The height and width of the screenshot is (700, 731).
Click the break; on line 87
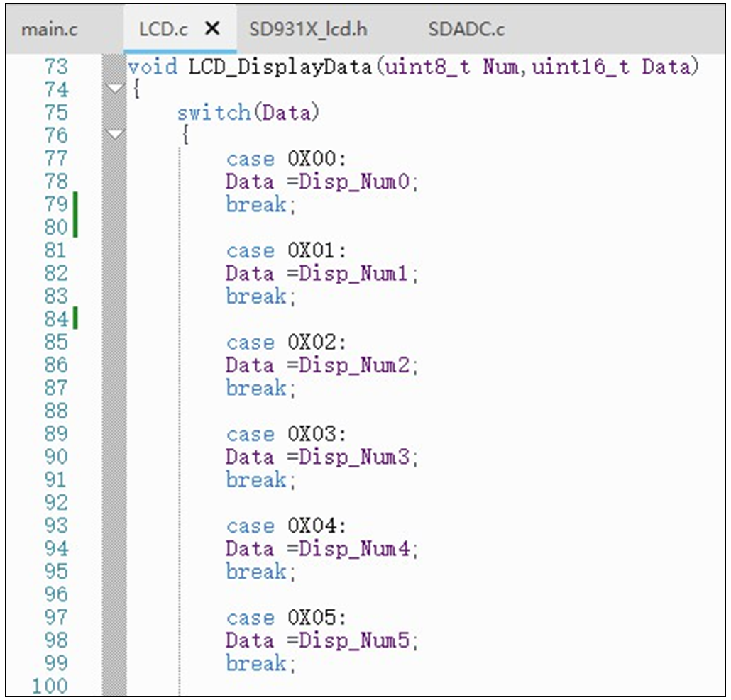[x=260, y=388]
